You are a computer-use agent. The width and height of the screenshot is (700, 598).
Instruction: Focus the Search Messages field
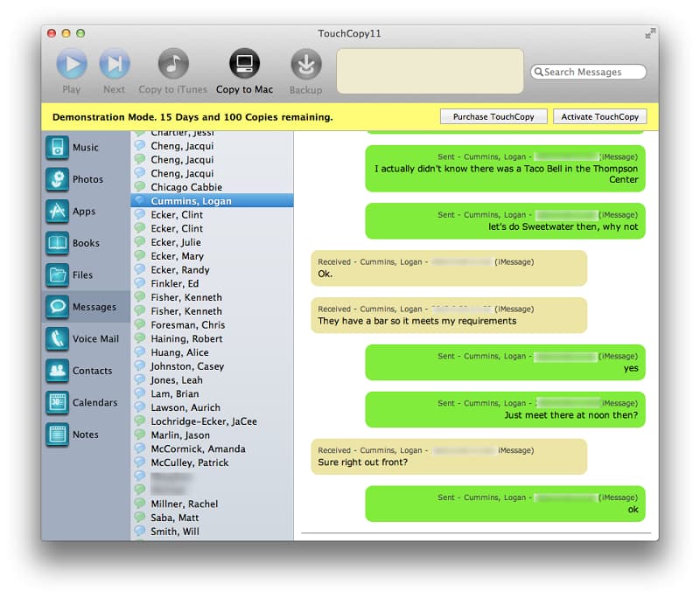[x=588, y=72]
